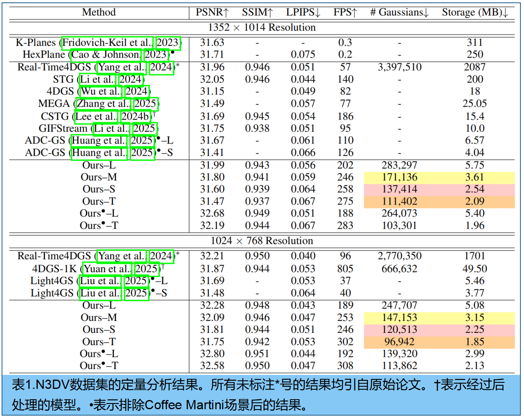Viewport: 524px width, 420px height.
Task: Click the 2024b year link in CSTG row
Action: pyautogui.click(x=136, y=117)
